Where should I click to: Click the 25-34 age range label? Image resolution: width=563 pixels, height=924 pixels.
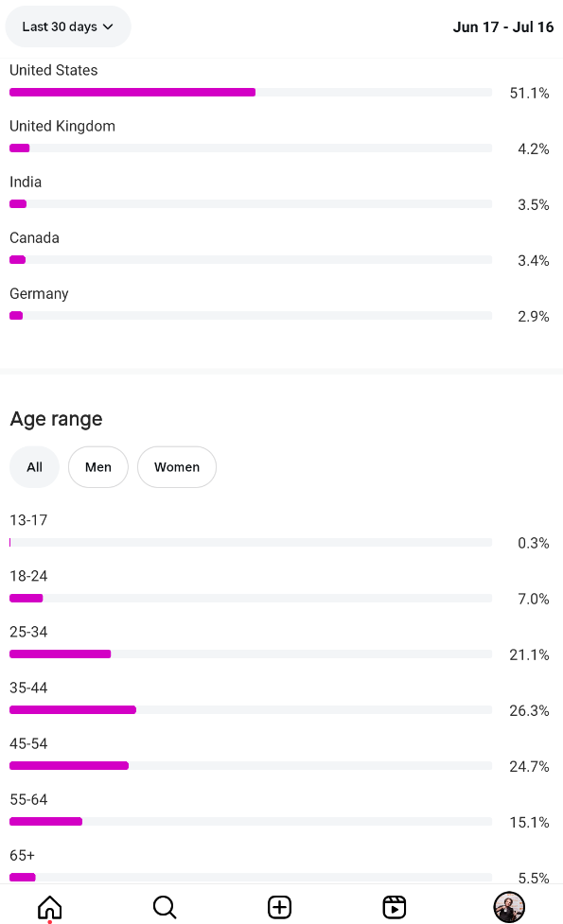(x=28, y=632)
